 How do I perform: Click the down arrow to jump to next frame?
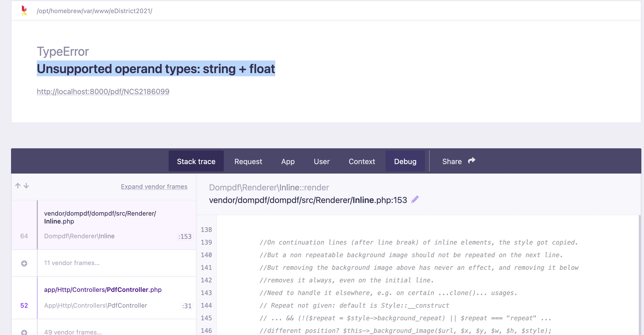26,186
